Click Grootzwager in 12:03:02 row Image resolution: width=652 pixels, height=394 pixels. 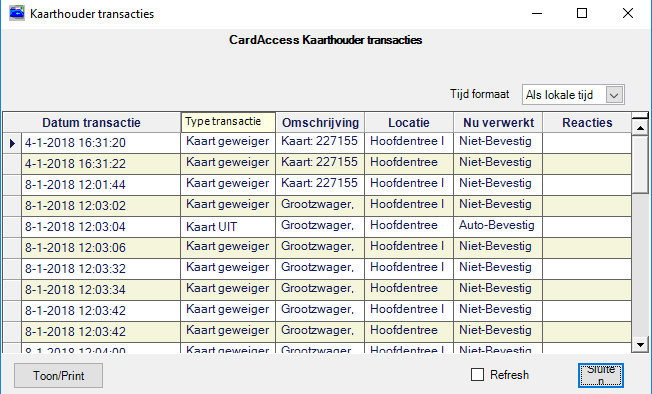click(x=320, y=206)
